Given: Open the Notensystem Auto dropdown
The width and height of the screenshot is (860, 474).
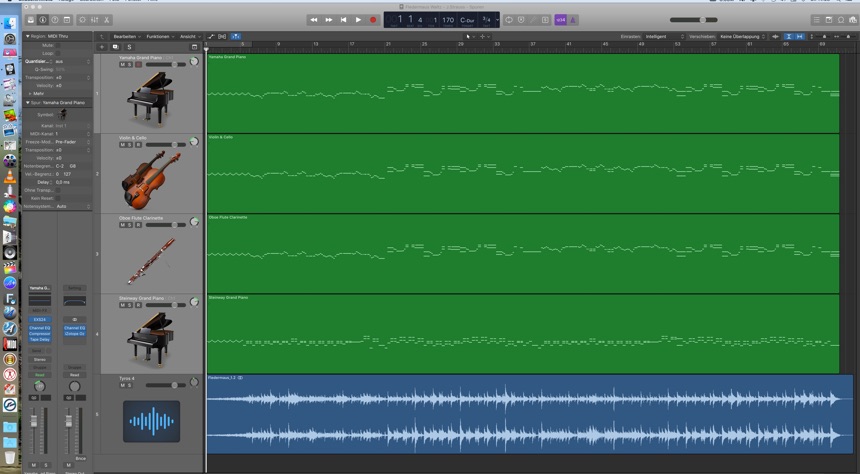Looking at the screenshot, I should click(72, 206).
